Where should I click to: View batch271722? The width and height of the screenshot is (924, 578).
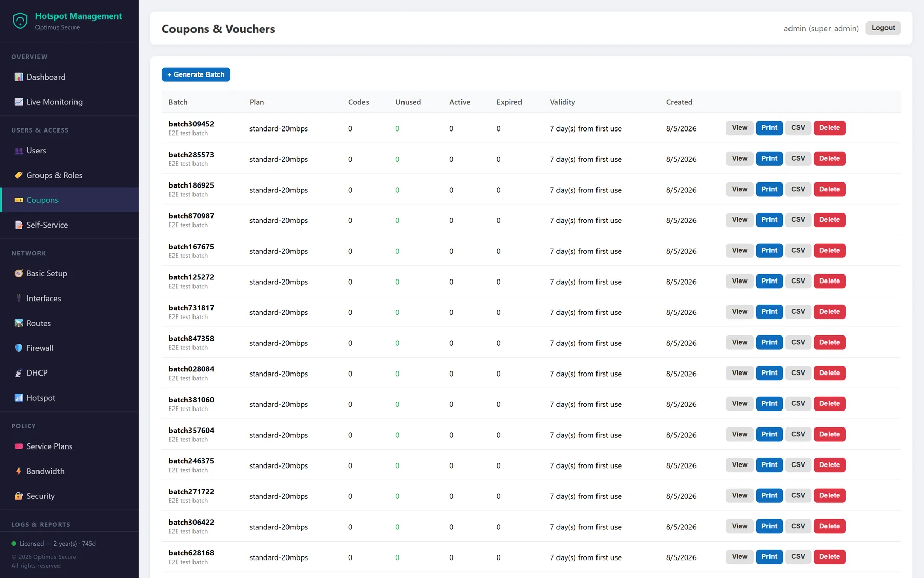(739, 496)
